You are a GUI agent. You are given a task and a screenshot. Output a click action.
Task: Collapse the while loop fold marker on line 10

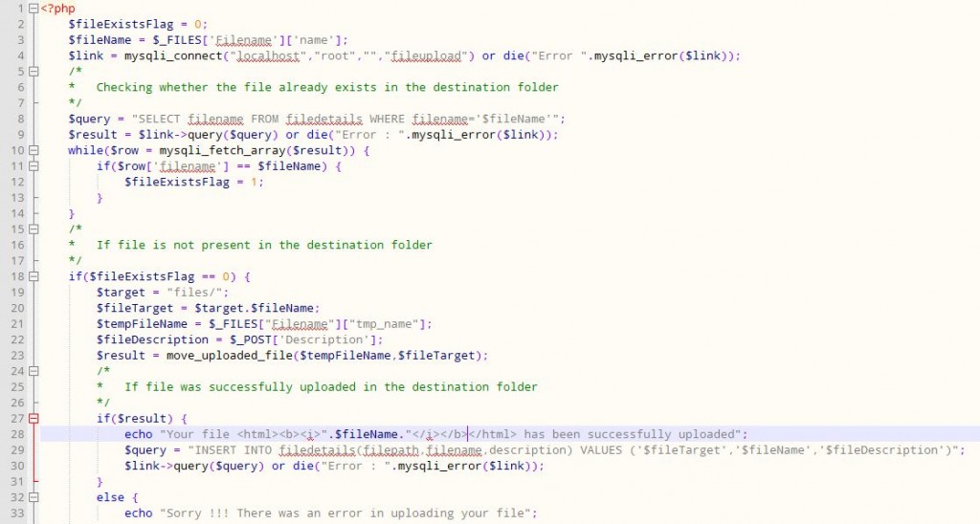33,150
